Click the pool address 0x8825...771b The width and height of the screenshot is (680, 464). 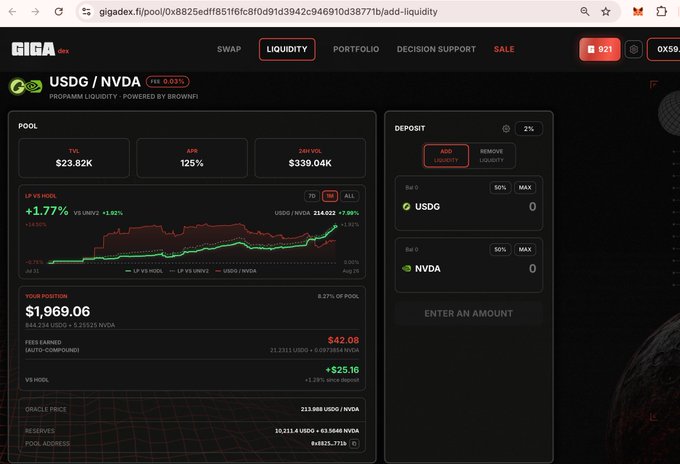[328, 444]
